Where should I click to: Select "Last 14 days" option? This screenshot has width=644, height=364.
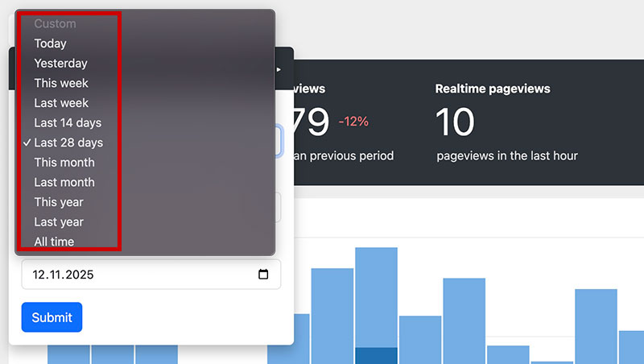[68, 122]
